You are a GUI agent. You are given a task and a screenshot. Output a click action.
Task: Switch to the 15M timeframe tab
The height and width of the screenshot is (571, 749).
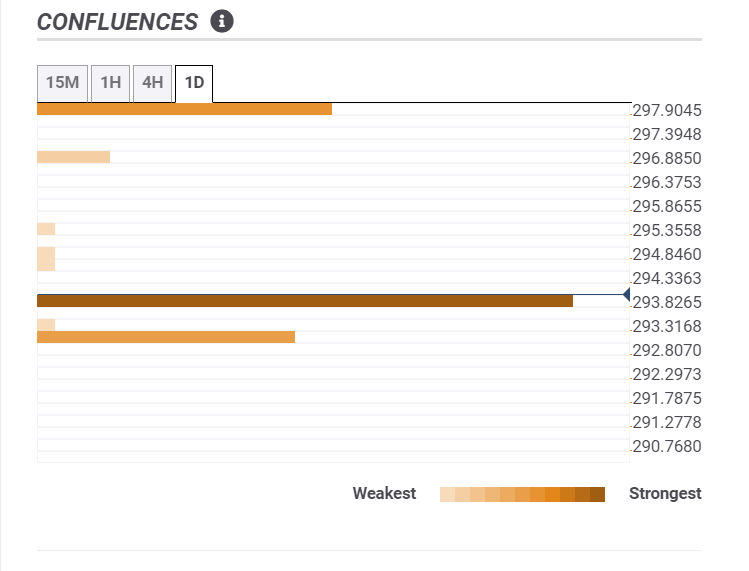point(62,83)
